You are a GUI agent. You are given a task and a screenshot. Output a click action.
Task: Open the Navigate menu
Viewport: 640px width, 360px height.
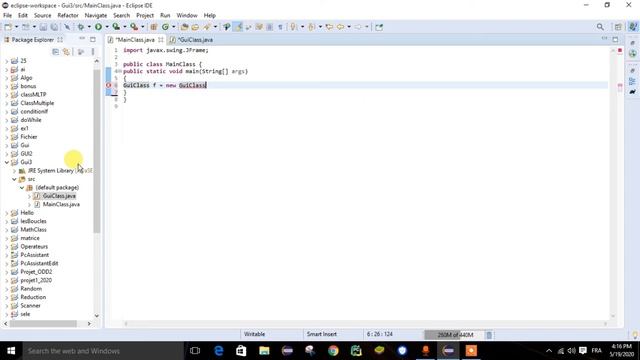[x=96, y=16]
